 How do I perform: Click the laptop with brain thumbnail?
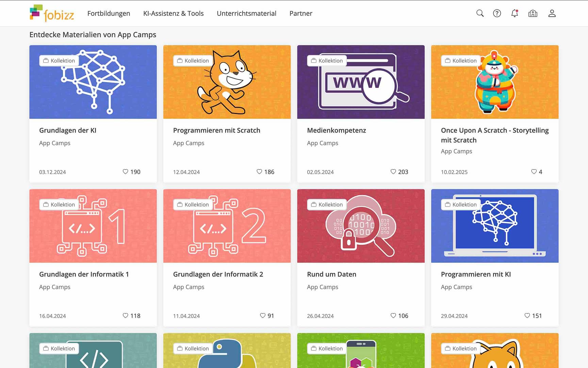click(495, 226)
